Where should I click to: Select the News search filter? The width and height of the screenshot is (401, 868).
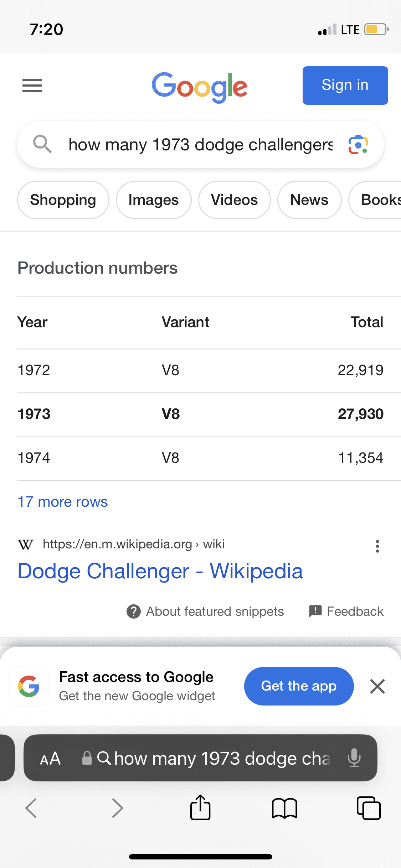tap(309, 200)
